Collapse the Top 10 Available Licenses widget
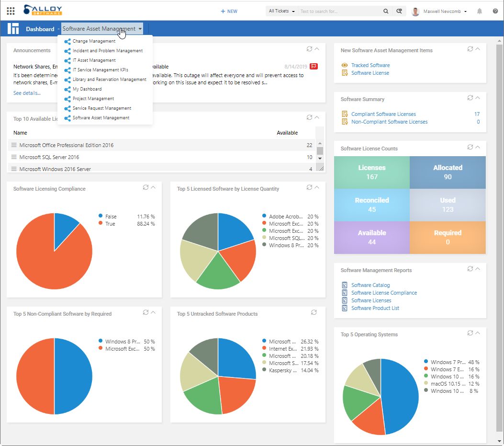504x446 pixels. (x=317, y=117)
